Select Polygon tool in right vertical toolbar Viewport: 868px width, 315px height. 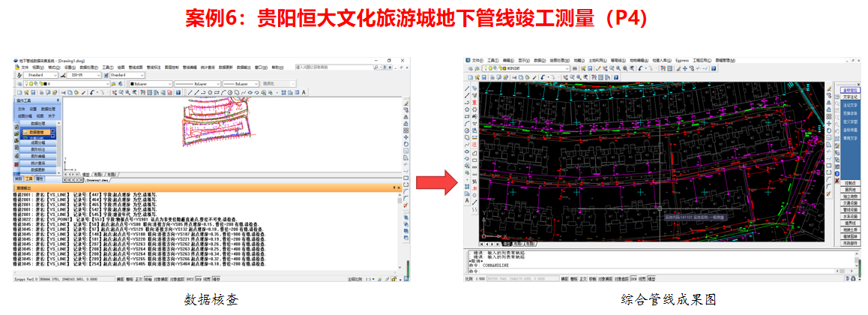pyautogui.click(x=467, y=109)
